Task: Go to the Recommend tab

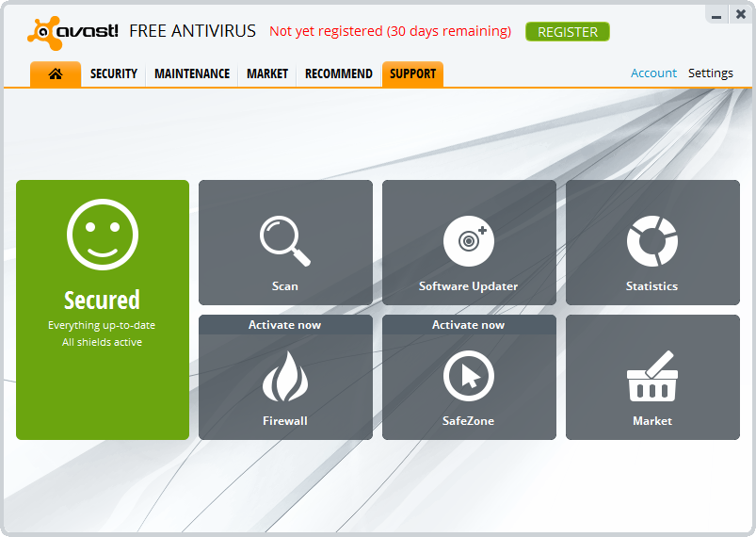Action: (x=339, y=73)
